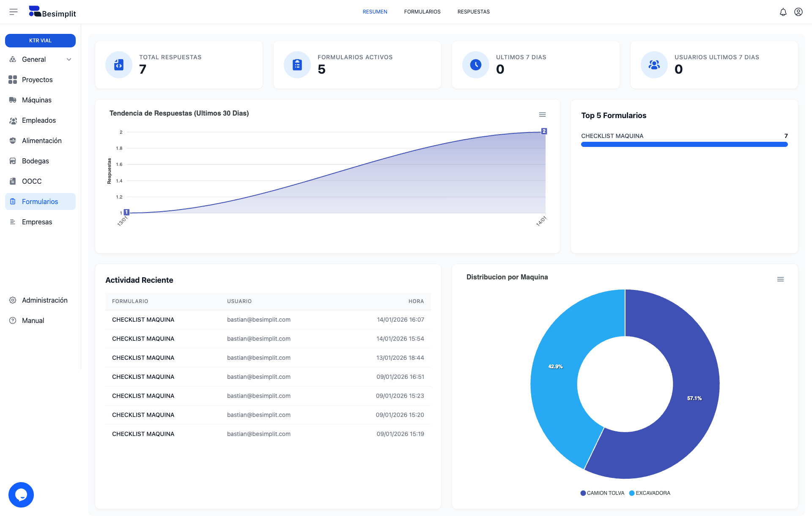The image size is (812, 516).
Task: Open the user account profile icon
Action: coord(798,12)
